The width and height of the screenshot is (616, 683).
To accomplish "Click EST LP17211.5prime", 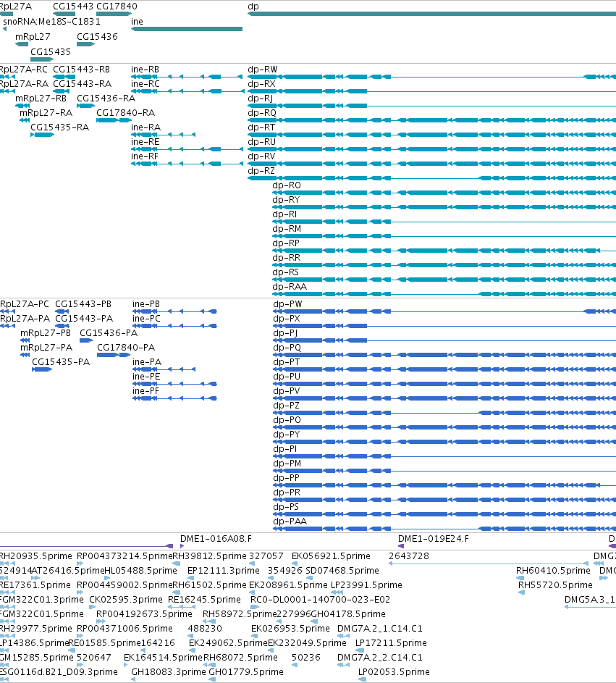I will point(359,650).
